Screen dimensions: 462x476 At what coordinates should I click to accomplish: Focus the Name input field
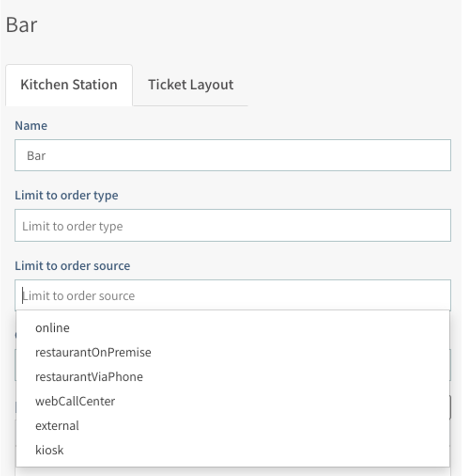pyautogui.click(x=232, y=155)
